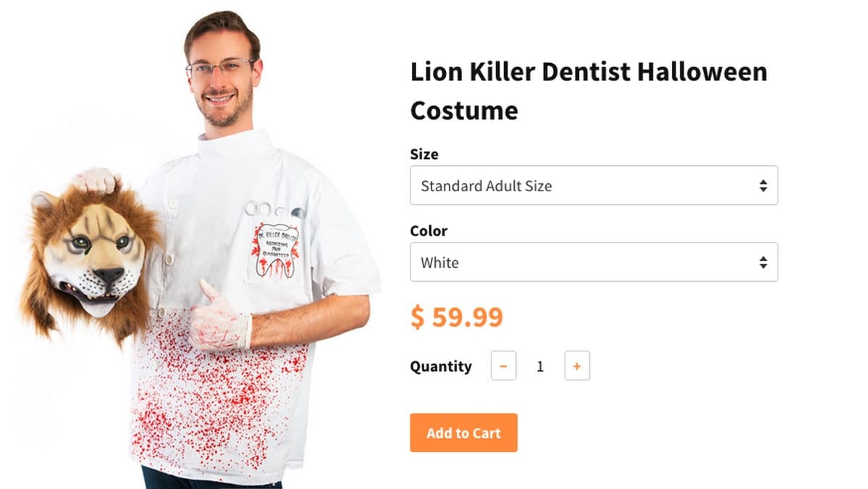Decrease quantity with the minus button
Viewport: 868px width, 489px height.
point(503,366)
